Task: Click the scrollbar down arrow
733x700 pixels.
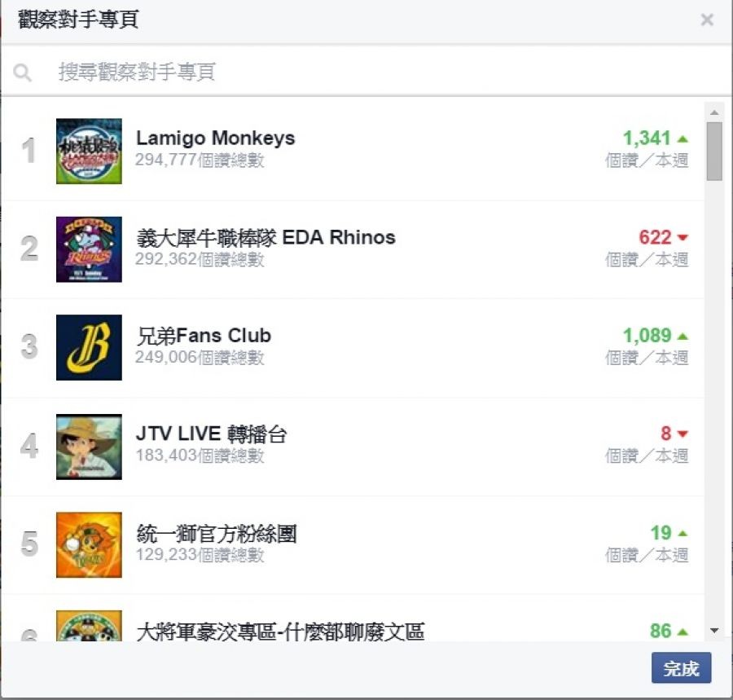Action: pos(714,631)
